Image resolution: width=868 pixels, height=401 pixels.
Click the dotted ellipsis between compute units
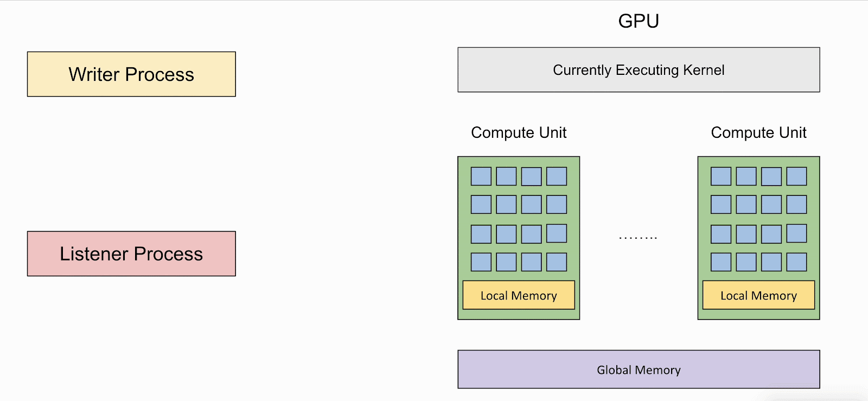pyautogui.click(x=638, y=237)
